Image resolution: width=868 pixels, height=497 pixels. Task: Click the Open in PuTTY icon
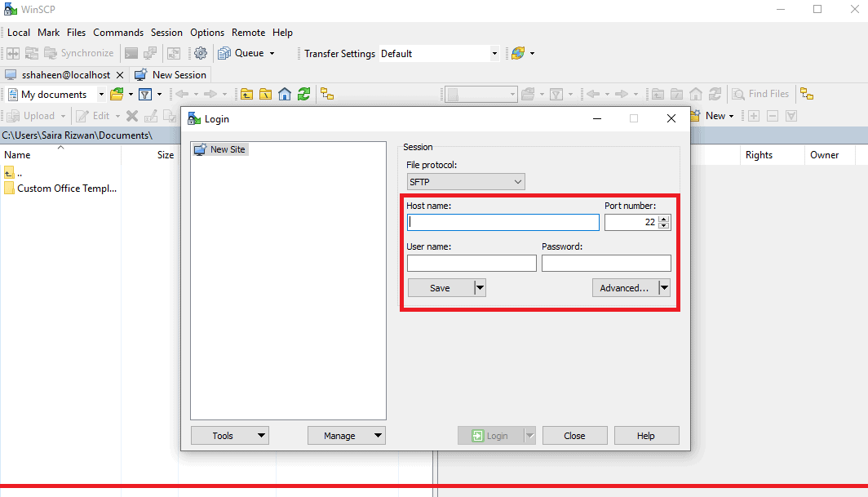150,53
